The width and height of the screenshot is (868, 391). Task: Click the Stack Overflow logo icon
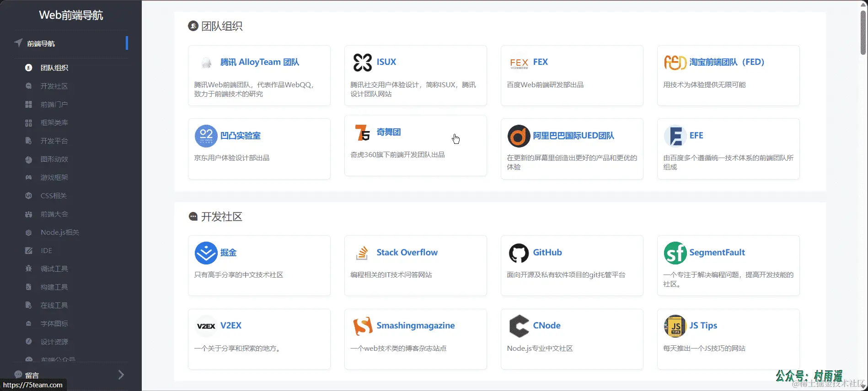click(x=362, y=253)
